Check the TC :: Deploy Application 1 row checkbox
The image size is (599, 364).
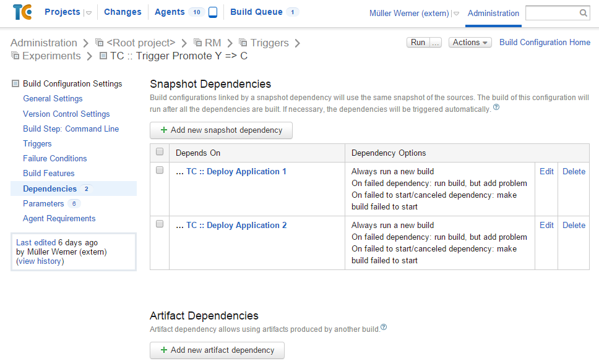(159, 171)
